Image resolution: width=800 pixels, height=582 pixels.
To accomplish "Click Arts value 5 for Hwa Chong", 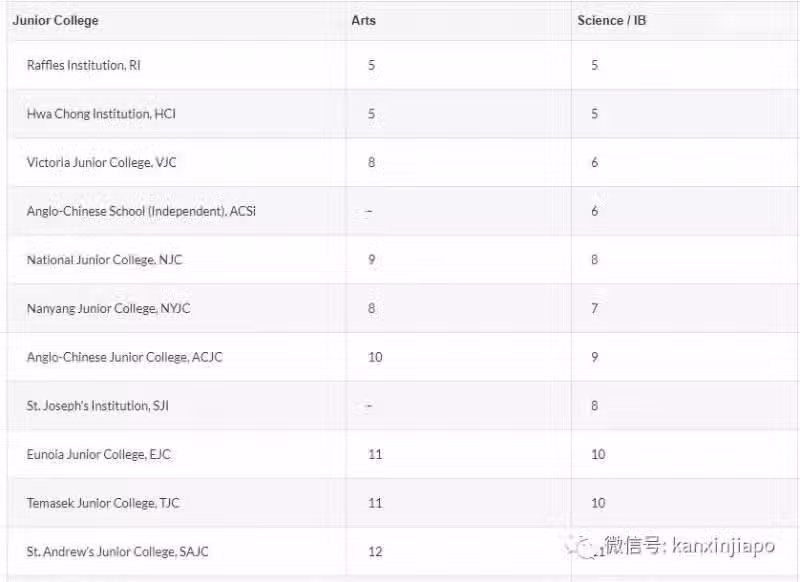I will (x=371, y=114).
